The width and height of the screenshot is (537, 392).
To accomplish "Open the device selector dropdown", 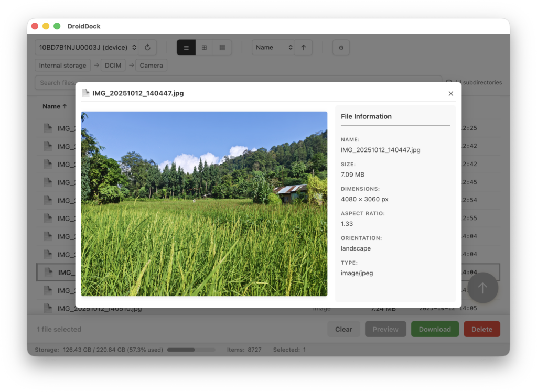I will (88, 48).
